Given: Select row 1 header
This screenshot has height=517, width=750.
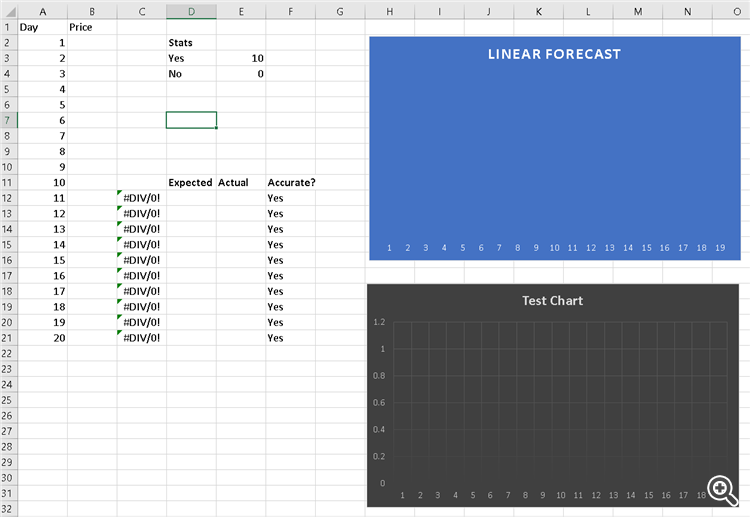Looking at the screenshot, I should [8, 27].
